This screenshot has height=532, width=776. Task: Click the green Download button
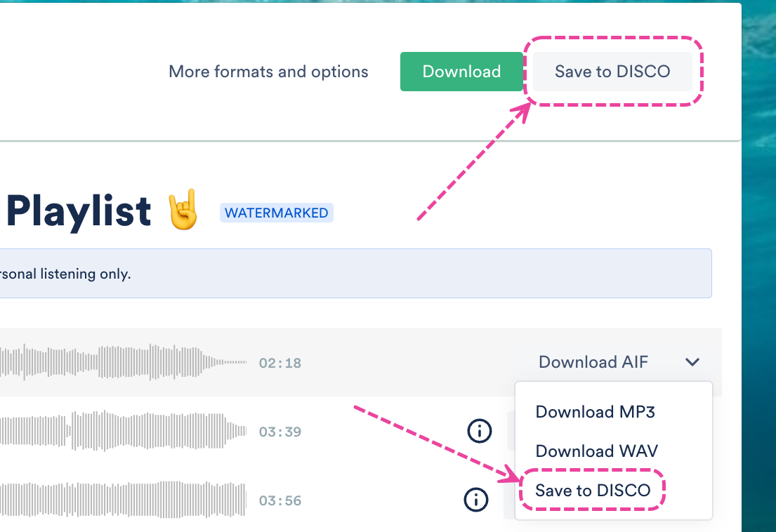pos(461,72)
